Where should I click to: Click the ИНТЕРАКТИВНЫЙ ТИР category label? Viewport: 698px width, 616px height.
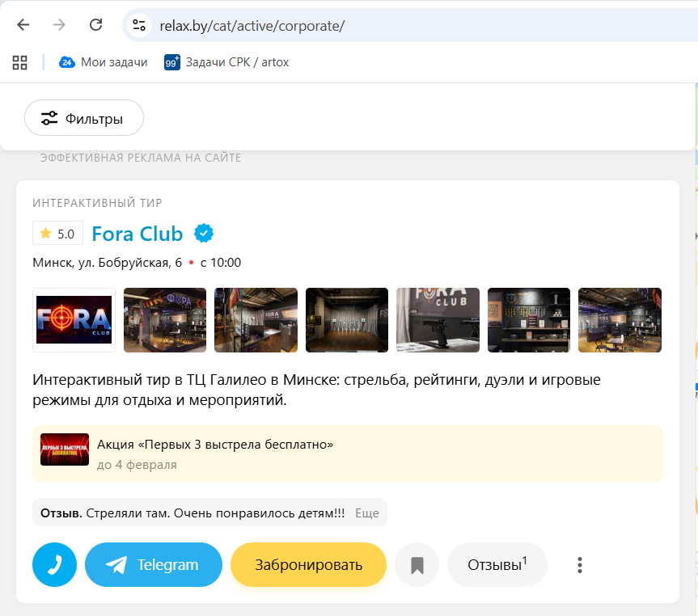click(97, 203)
